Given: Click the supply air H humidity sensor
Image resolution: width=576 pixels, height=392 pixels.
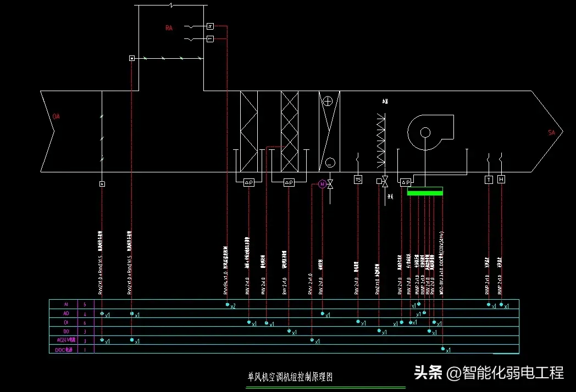Looking at the screenshot, I should pyautogui.click(x=501, y=180).
